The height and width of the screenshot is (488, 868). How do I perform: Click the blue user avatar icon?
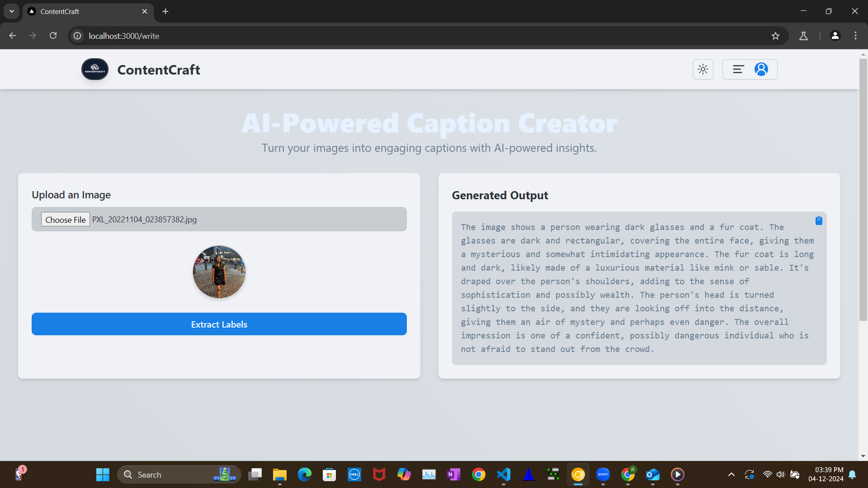(x=761, y=69)
